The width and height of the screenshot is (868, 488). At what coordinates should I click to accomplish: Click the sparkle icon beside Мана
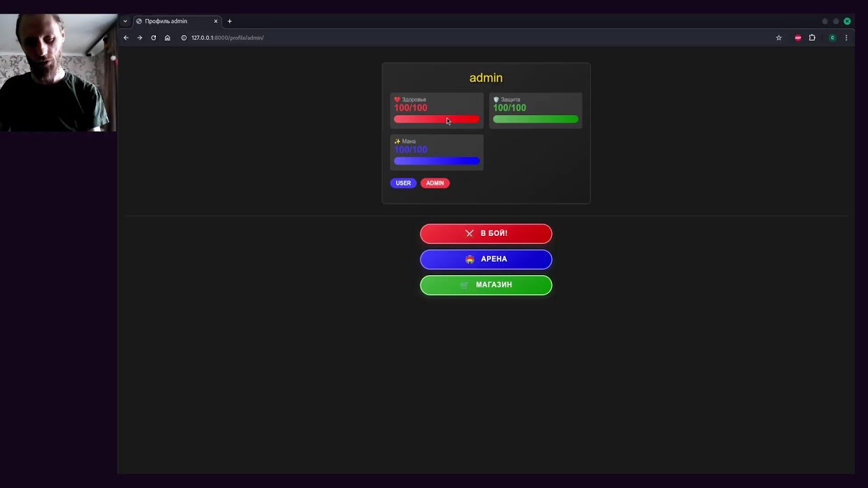(x=397, y=141)
